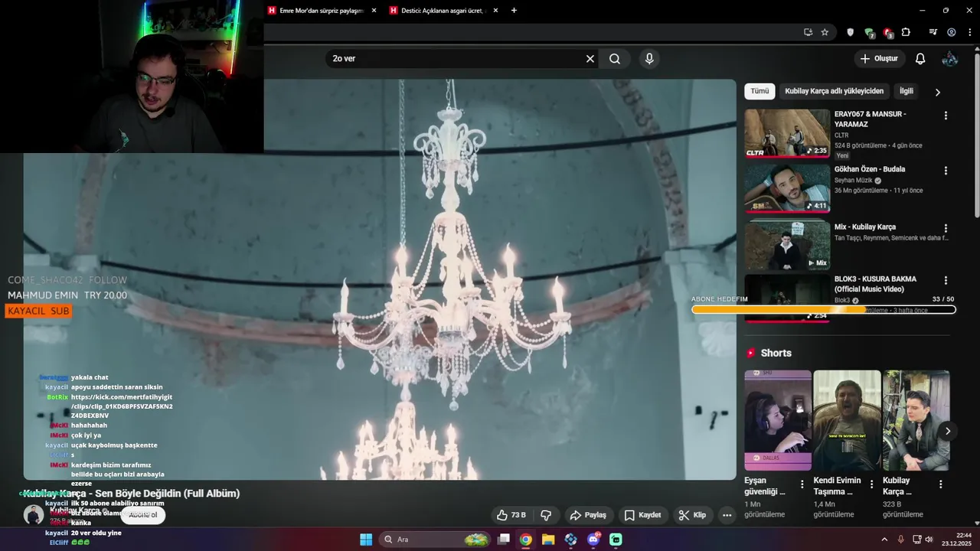This screenshot has height=551, width=980.
Task: Open the green Kick app on taskbar
Action: pyautogui.click(x=616, y=540)
